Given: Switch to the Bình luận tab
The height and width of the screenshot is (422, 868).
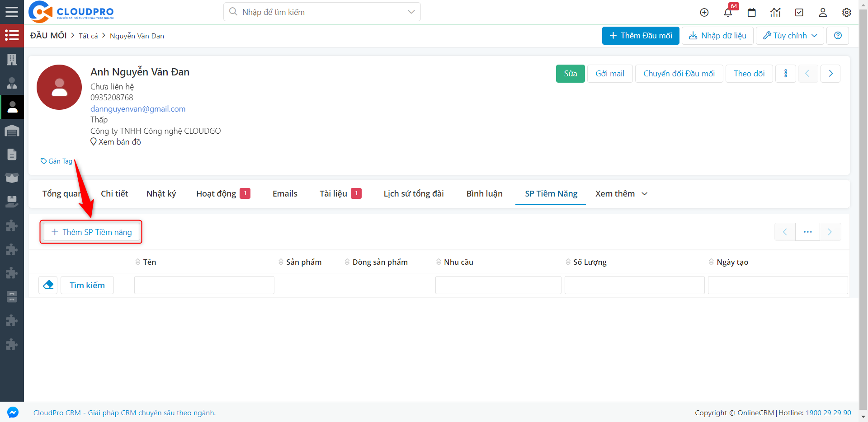Looking at the screenshot, I should pos(484,193).
